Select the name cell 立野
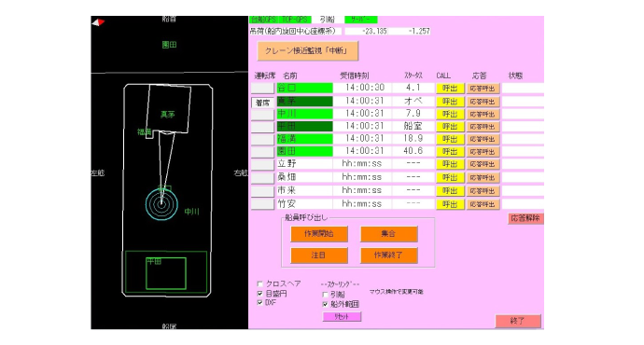 [305, 164]
